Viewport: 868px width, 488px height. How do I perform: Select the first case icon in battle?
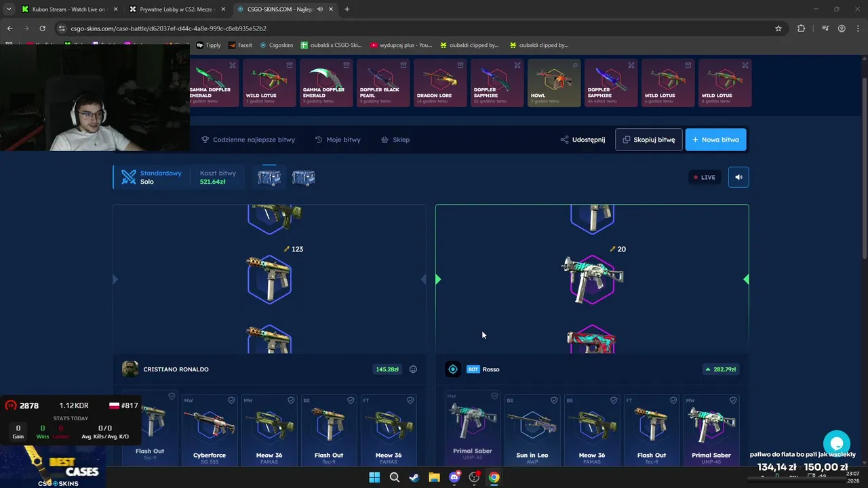tap(269, 178)
